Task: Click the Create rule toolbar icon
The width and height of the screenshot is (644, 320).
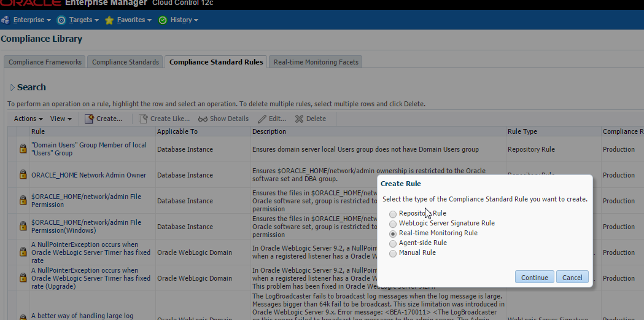Action: (x=89, y=119)
